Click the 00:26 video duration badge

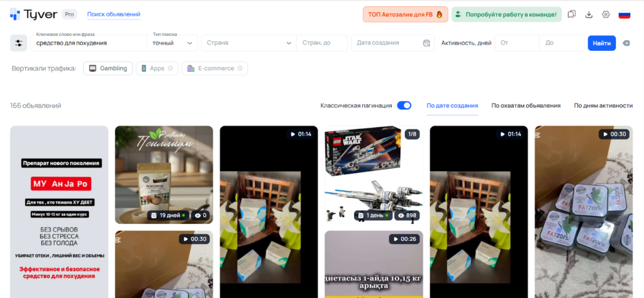pyautogui.click(x=404, y=239)
